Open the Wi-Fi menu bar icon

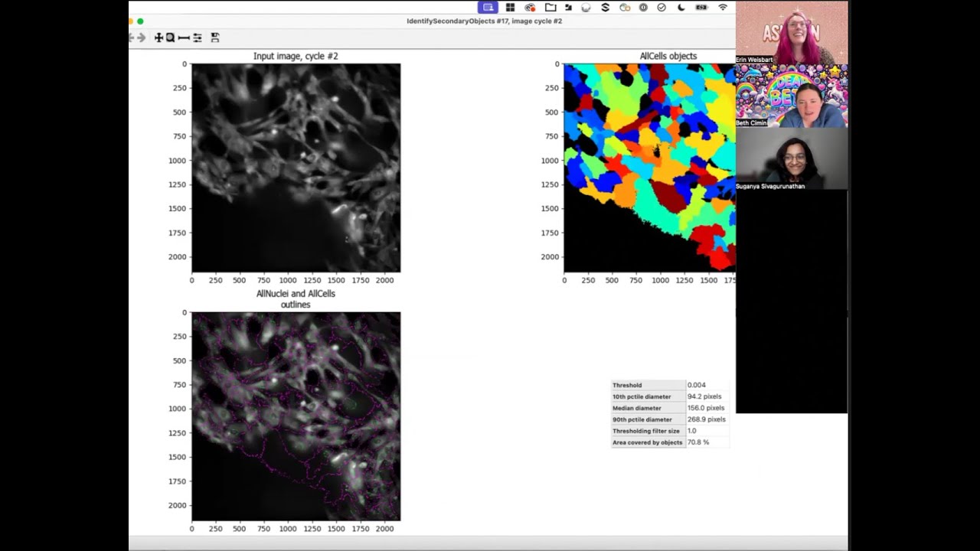point(723,8)
